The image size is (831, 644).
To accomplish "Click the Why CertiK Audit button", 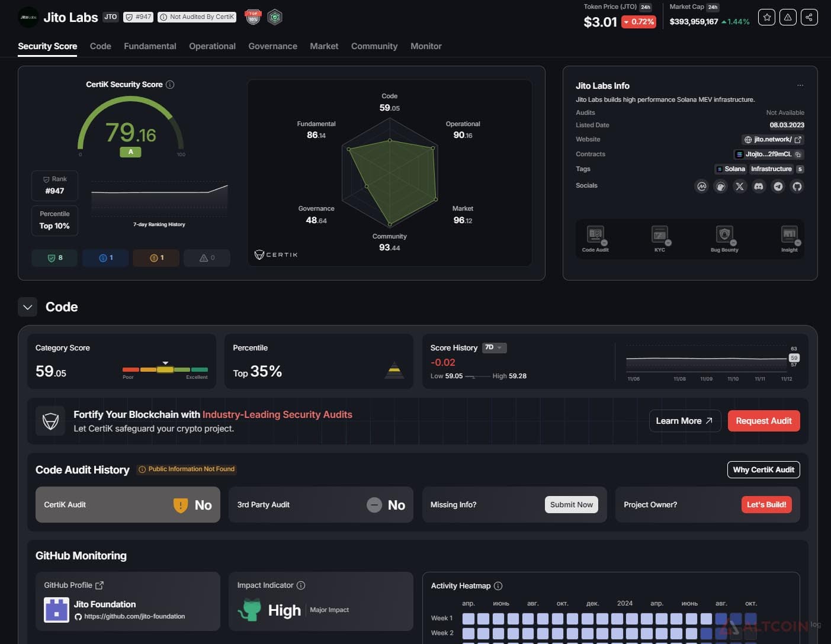I will pos(763,469).
